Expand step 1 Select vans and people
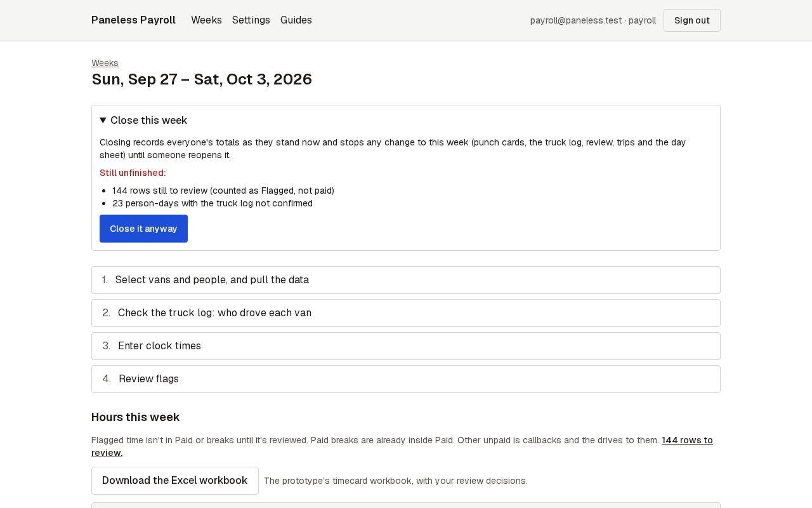Image resolution: width=812 pixels, height=508 pixels. [406, 280]
